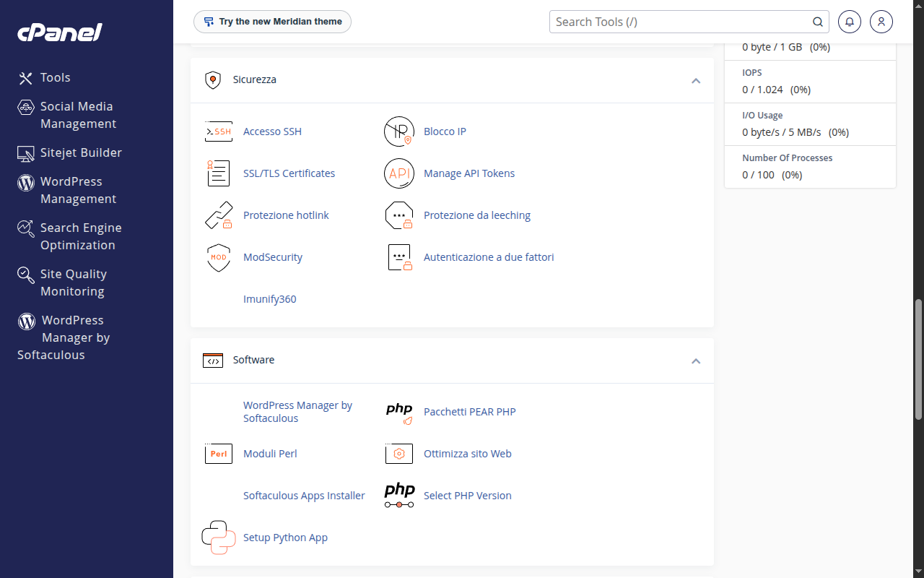
Task: Open the Accesso SSH icon
Action: pyautogui.click(x=219, y=131)
